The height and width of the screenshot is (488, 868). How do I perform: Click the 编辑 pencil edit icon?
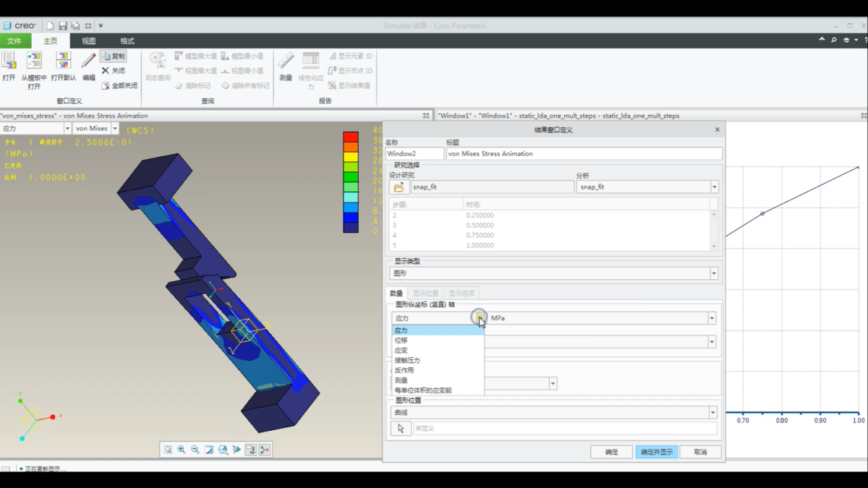click(88, 61)
